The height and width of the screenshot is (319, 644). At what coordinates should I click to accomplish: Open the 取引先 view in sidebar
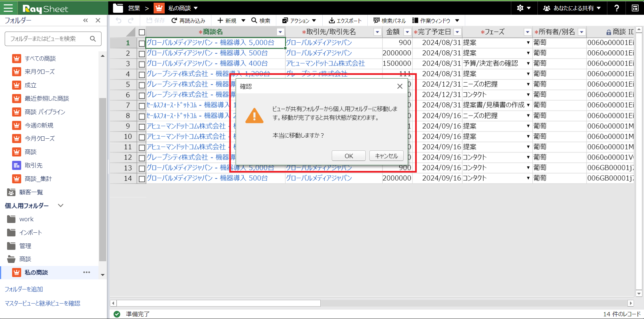pos(33,165)
